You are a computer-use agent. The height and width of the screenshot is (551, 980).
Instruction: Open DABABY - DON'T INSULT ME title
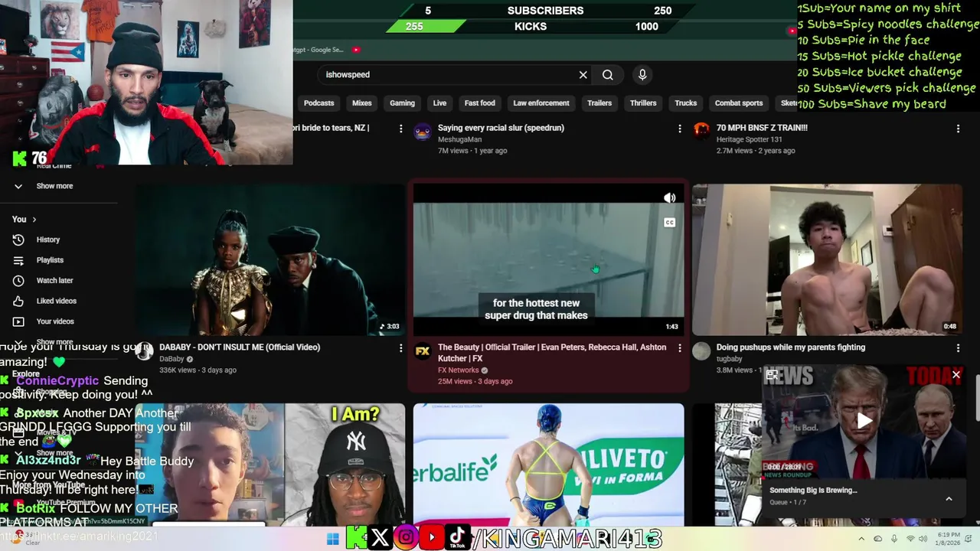tap(240, 347)
